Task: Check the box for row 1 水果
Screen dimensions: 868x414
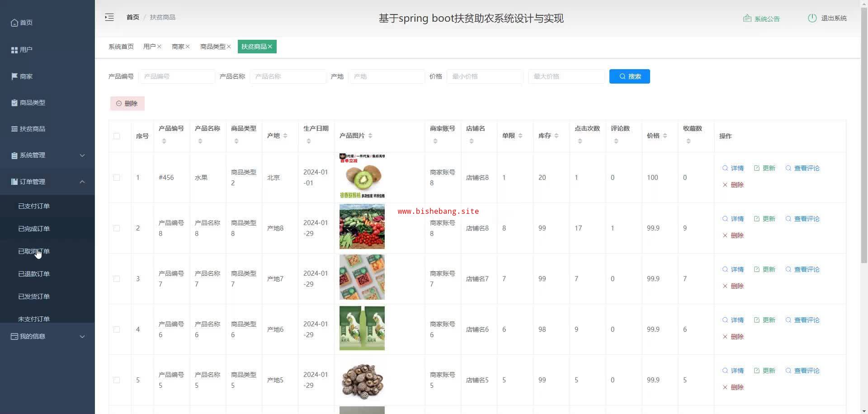Action: 117,178
